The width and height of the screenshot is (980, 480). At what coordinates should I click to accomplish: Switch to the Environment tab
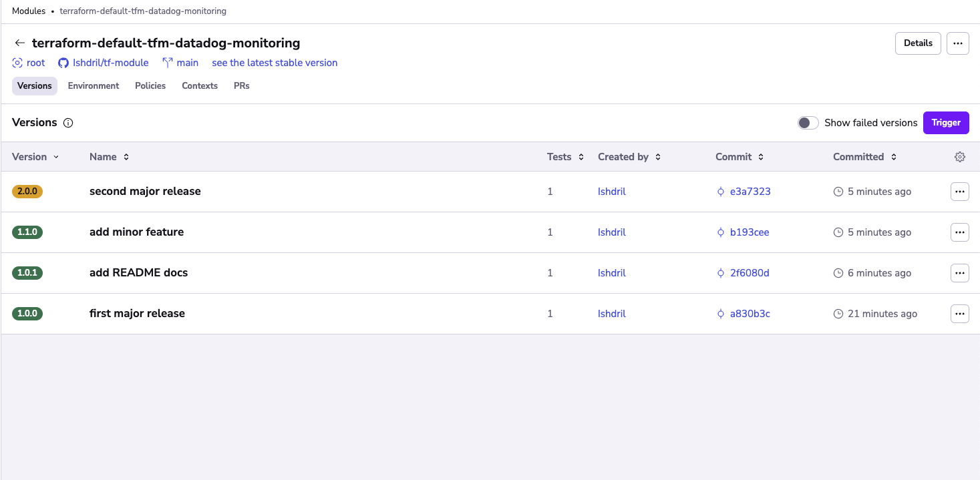(x=94, y=86)
